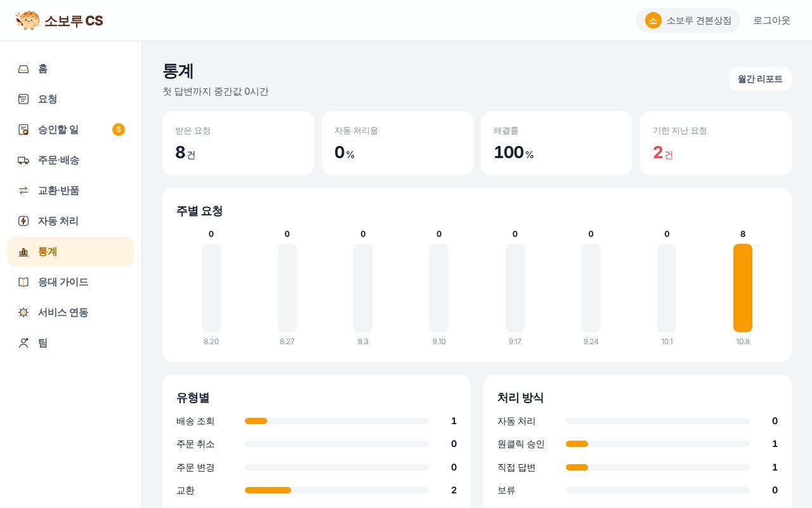
Task: Click the orange 소 avatar circle
Action: point(653,20)
